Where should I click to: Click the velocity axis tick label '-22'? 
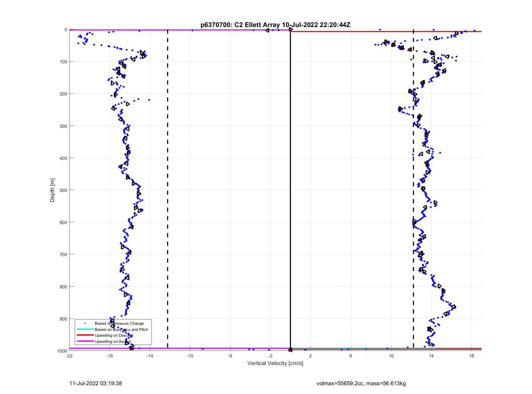tap(70, 355)
